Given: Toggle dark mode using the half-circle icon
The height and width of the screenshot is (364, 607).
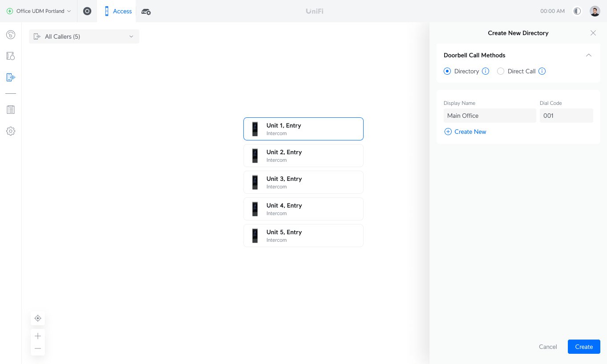Looking at the screenshot, I should click(x=577, y=11).
